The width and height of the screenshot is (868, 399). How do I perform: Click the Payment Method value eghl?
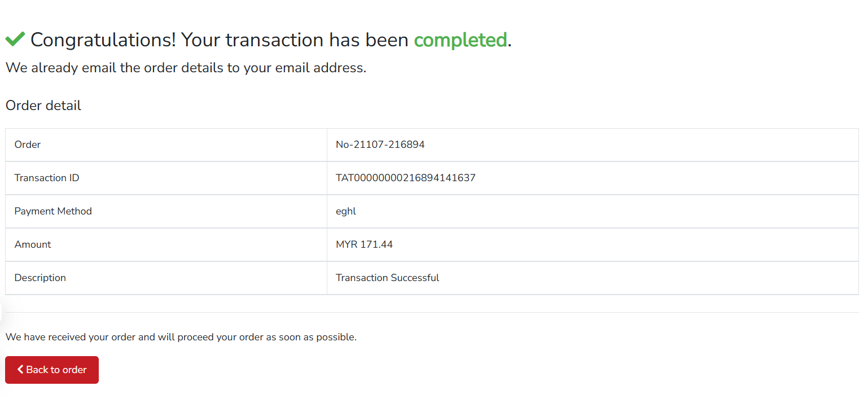coord(345,211)
